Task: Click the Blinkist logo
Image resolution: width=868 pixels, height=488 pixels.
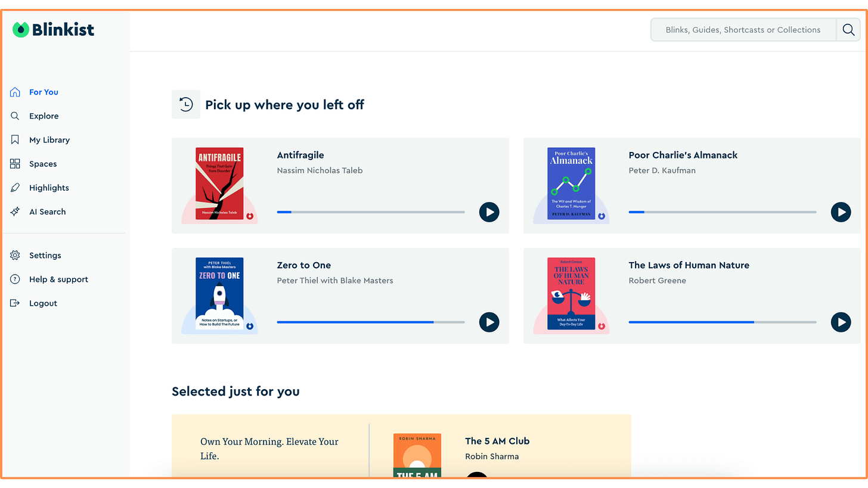Action: click(53, 29)
